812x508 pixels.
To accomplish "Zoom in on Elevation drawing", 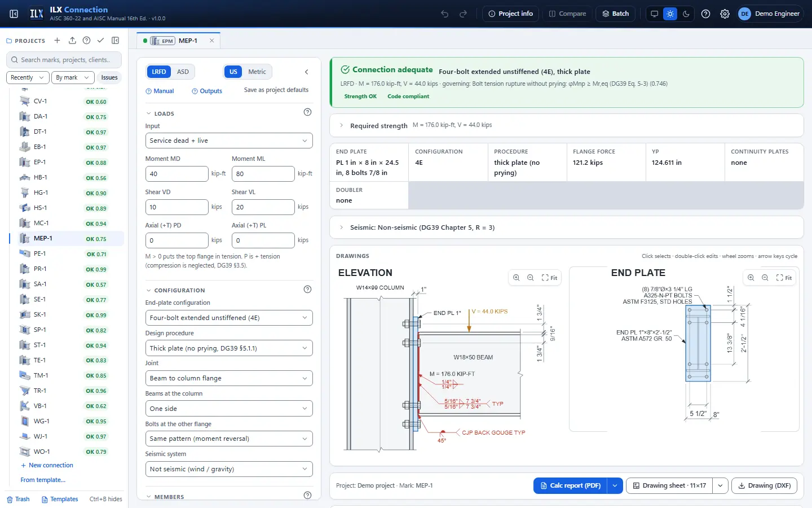I will tap(516, 278).
